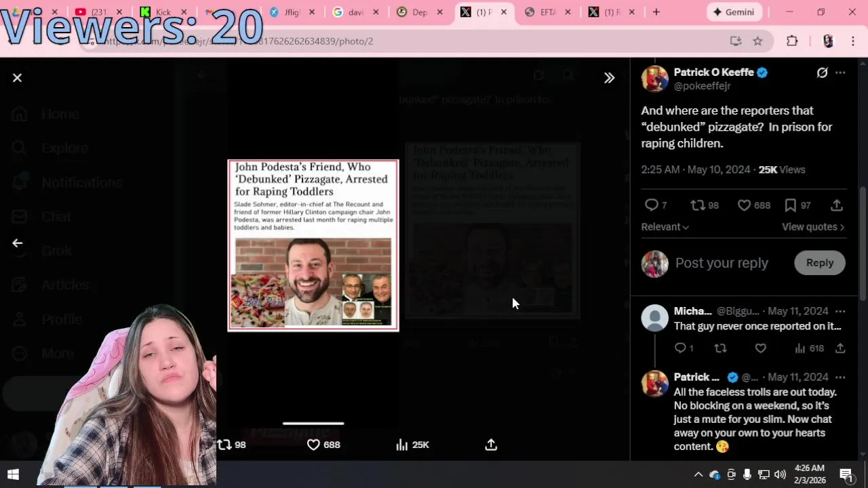Open the Windows notification center icon
This screenshot has width=868, height=488.
coord(846,474)
